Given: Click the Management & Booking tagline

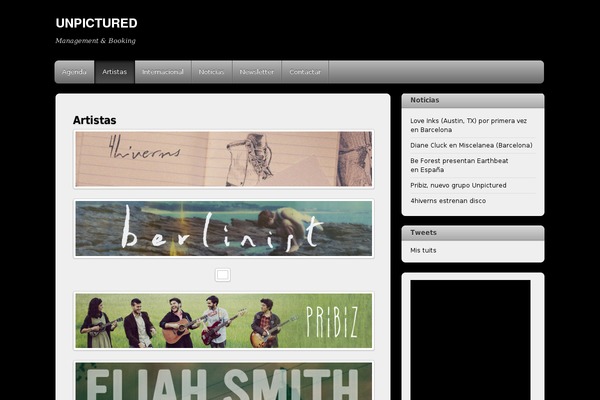Looking at the screenshot, I should click(96, 41).
